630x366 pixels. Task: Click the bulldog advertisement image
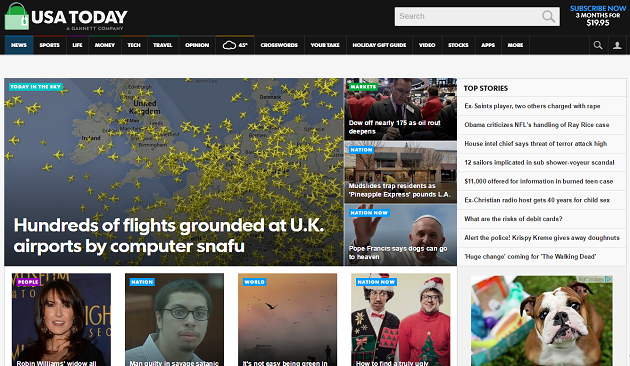542,321
